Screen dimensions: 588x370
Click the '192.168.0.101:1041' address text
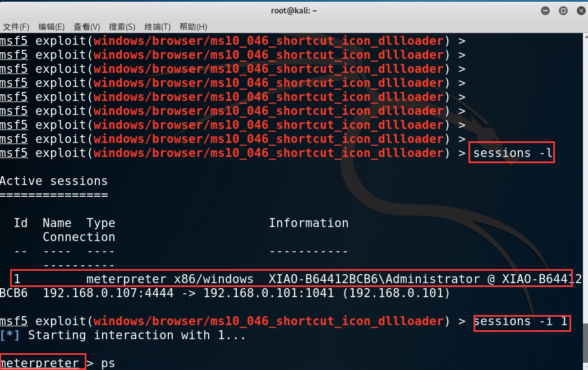[269, 293]
